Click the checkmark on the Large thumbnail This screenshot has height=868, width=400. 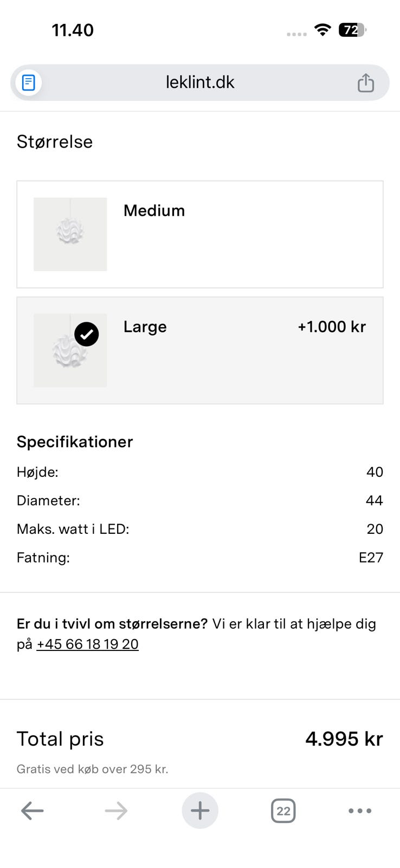pos(87,334)
